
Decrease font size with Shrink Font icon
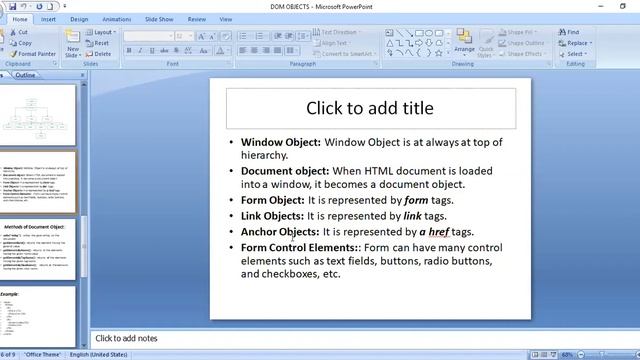coord(212,36)
